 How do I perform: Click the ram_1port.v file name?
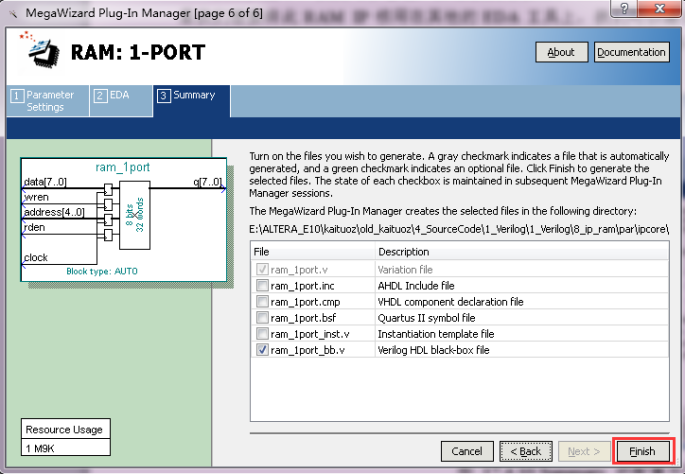point(298,270)
